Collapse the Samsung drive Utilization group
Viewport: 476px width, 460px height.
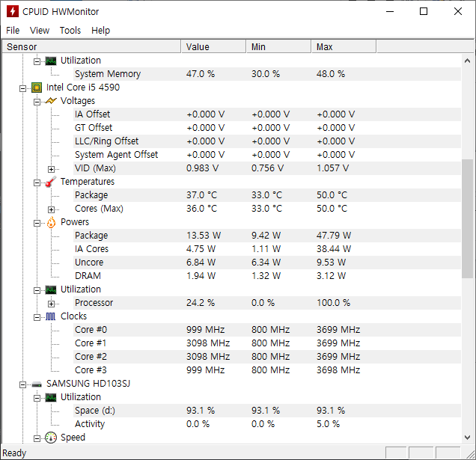pyautogui.click(x=37, y=398)
